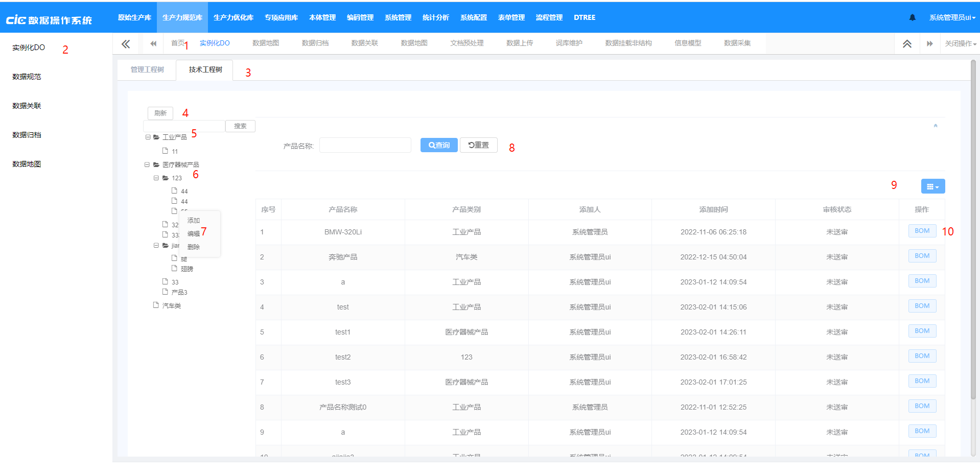Viewport: 980px width, 476px height.
Task: Collapse the 123 tree node
Action: (x=156, y=178)
